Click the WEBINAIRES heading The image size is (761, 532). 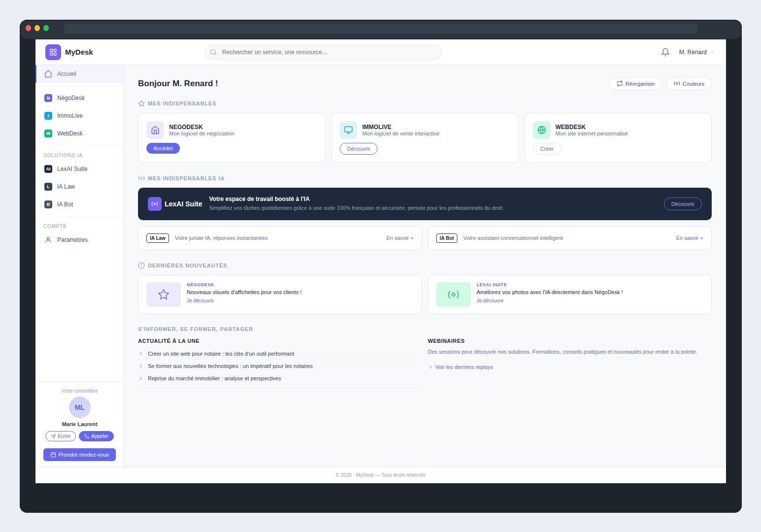click(446, 341)
